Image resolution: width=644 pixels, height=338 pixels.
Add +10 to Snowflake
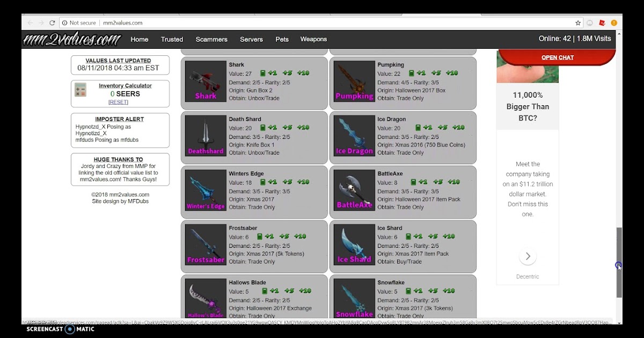(449, 291)
